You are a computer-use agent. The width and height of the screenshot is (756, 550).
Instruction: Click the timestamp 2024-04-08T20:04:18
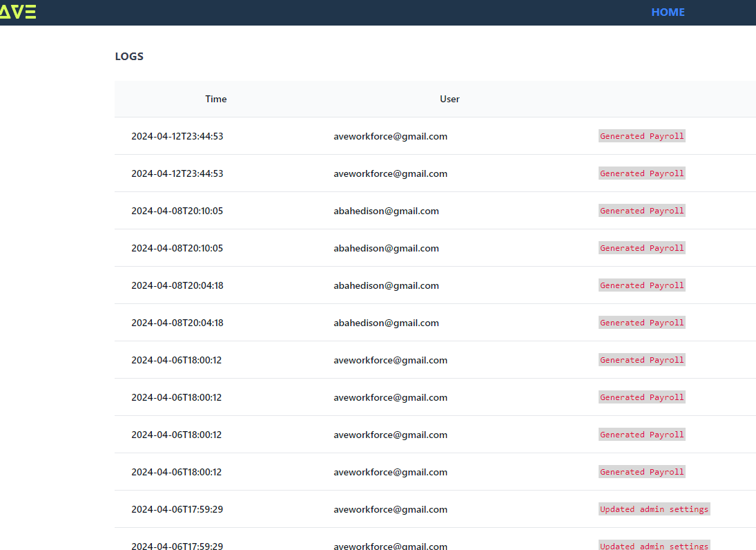(177, 285)
